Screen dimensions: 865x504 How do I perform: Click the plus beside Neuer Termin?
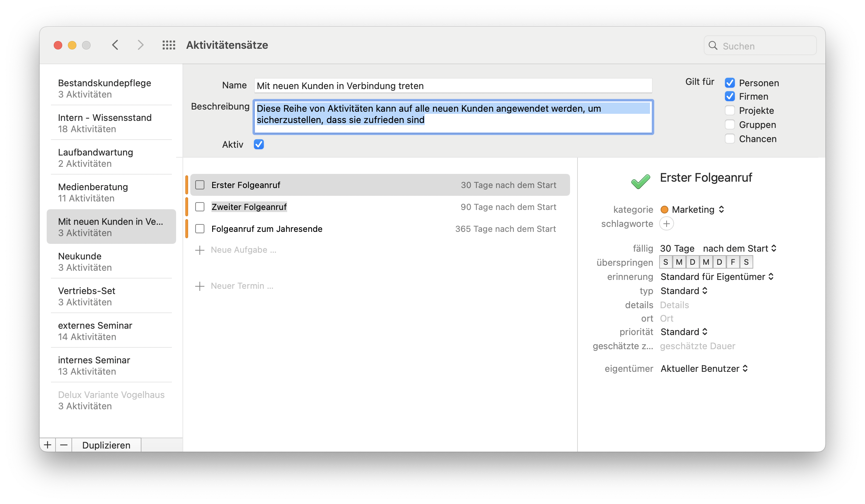point(200,286)
